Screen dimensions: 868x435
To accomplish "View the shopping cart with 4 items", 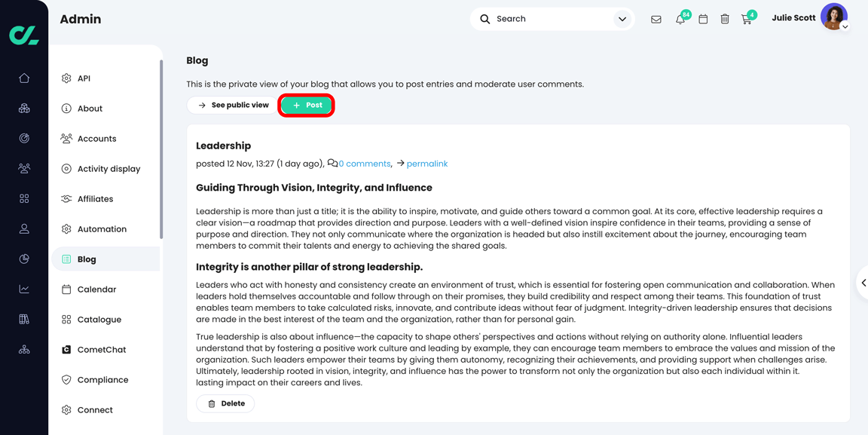I will (x=747, y=18).
